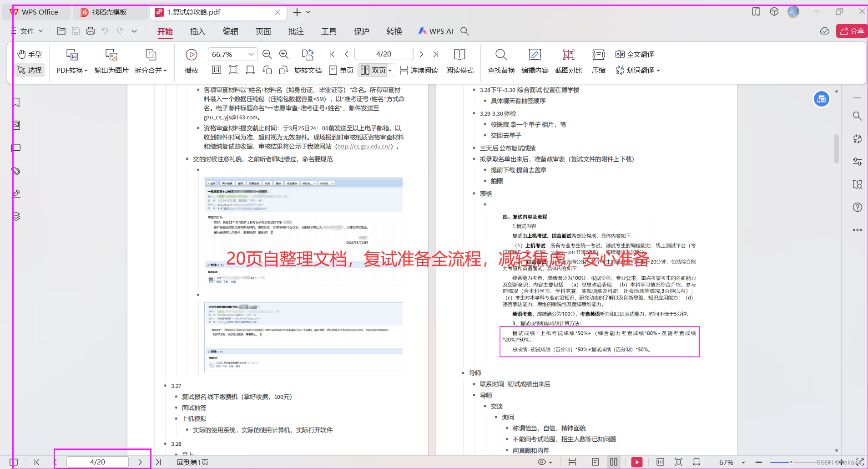Open the status bar 67% zoom dropdown
Image resolution: width=868 pixels, height=469 pixels.
coord(743,462)
